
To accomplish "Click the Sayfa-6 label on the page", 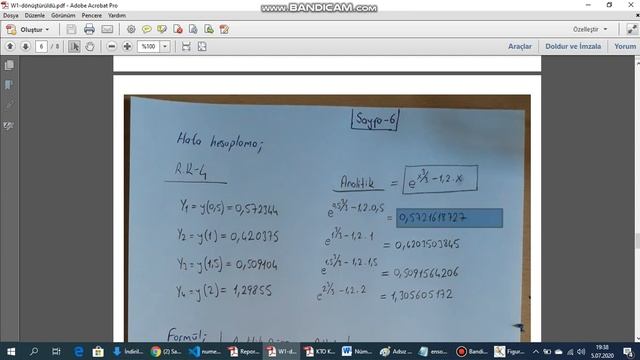I will pyautogui.click(x=375, y=120).
